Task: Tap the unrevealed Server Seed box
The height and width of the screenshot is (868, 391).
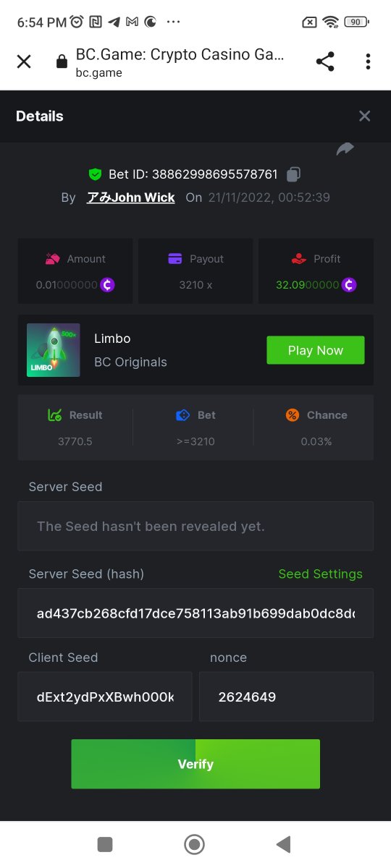Action: [x=195, y=526]
